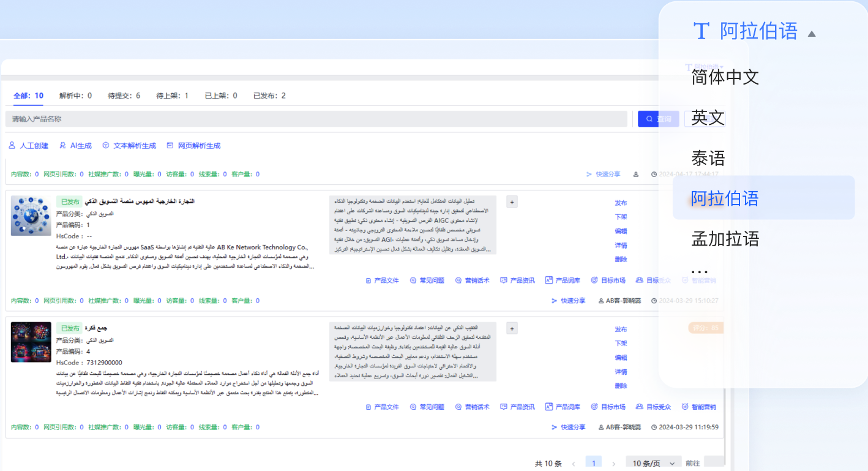Click the 已发布 tag of product code 1

click(70, 202)
